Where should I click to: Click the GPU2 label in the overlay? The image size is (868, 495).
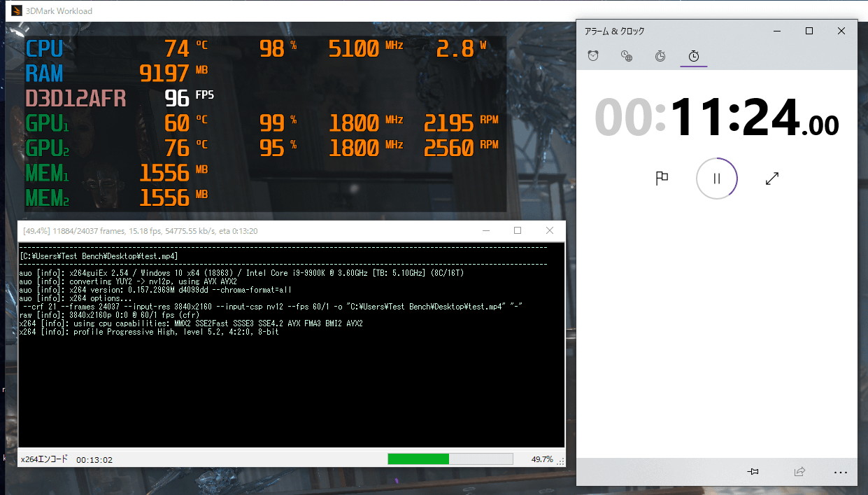coord(48,148)
